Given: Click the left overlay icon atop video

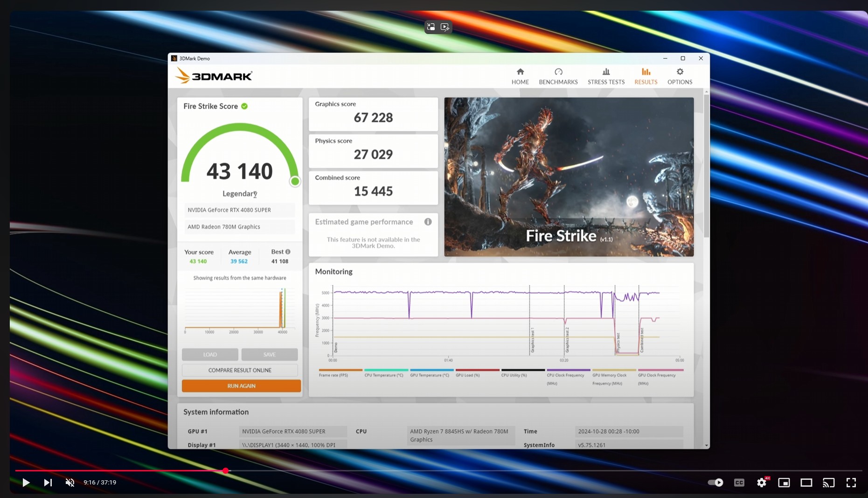Looking at the screenshot, I should pyautogui.click(x=431, y=27).
